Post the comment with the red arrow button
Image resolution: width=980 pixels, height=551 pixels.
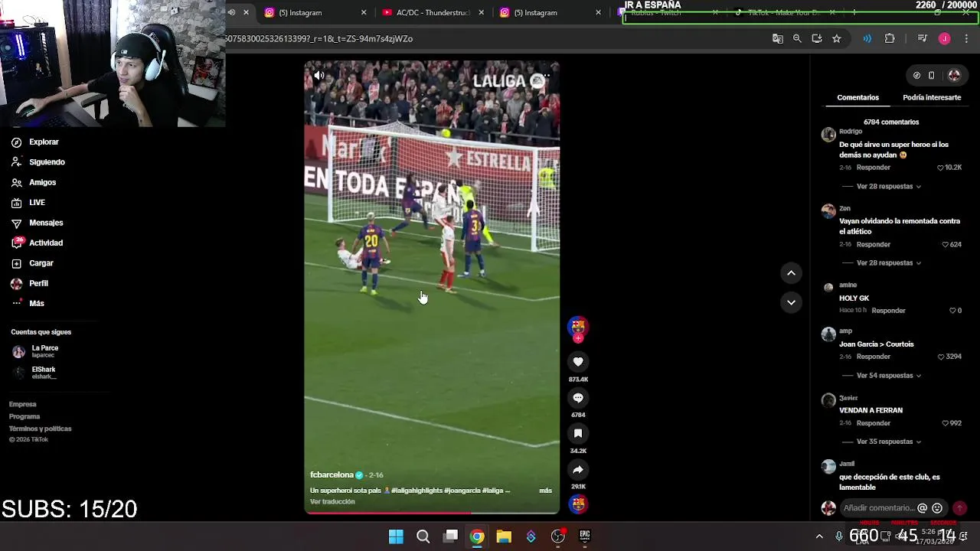pos(959,508)
